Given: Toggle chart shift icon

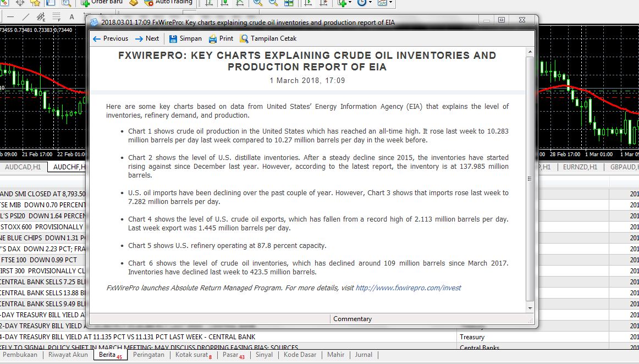Looking at the screenshot, I should (323, 2).
